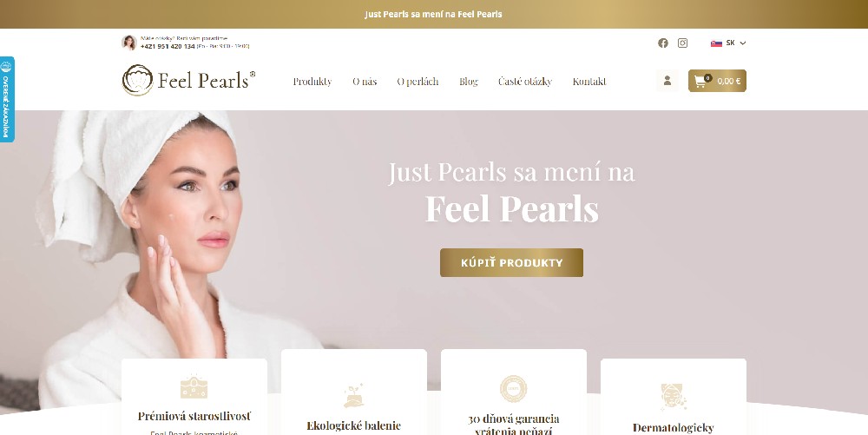Click the user account icon

click(667, 81)
